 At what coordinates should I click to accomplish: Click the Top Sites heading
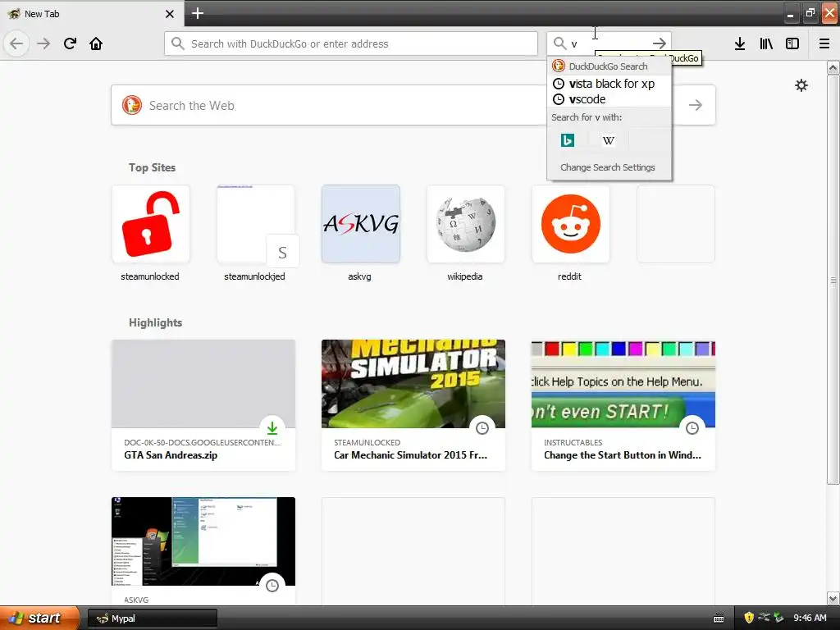(x=152, y=167)
